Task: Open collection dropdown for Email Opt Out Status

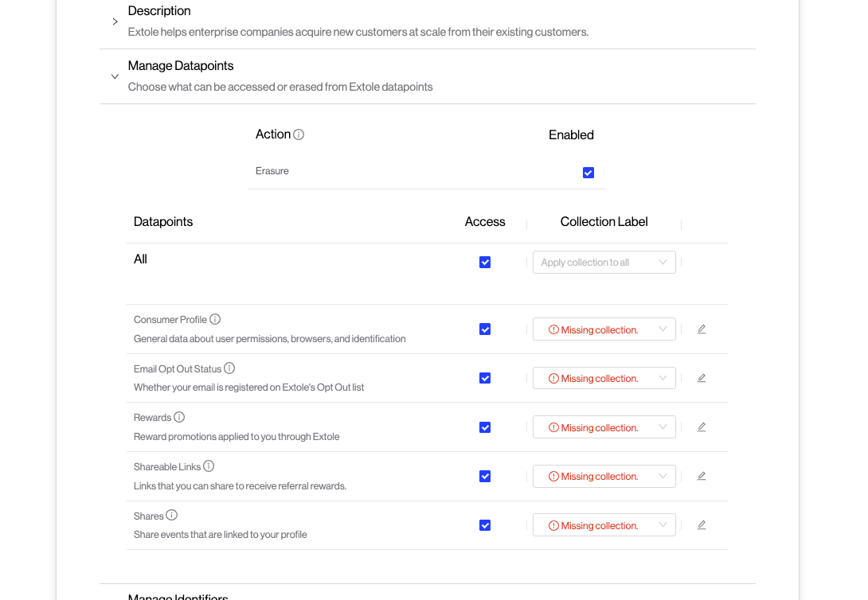Action: point(604,379)
